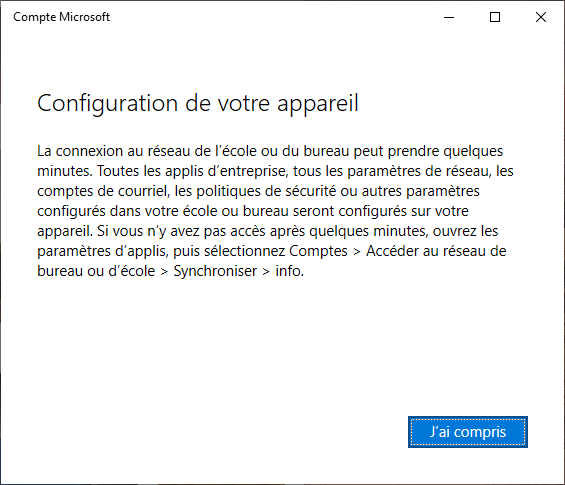Maximize the Compte Microsoft dialog
This screenshot has height=485, width=565.
[x=495, y=17]
